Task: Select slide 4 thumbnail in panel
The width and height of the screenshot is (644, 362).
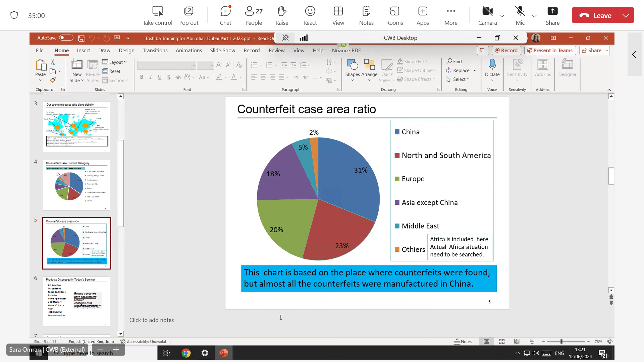Action: [76, 185]
